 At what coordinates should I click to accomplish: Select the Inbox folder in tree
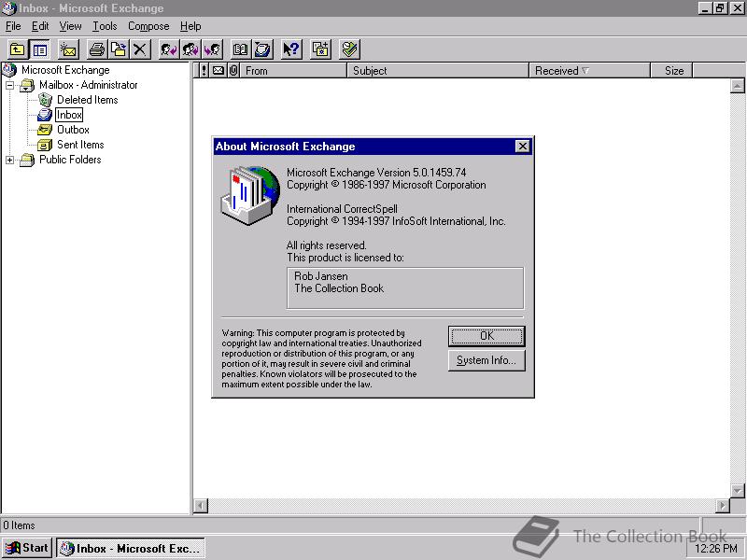69,115
